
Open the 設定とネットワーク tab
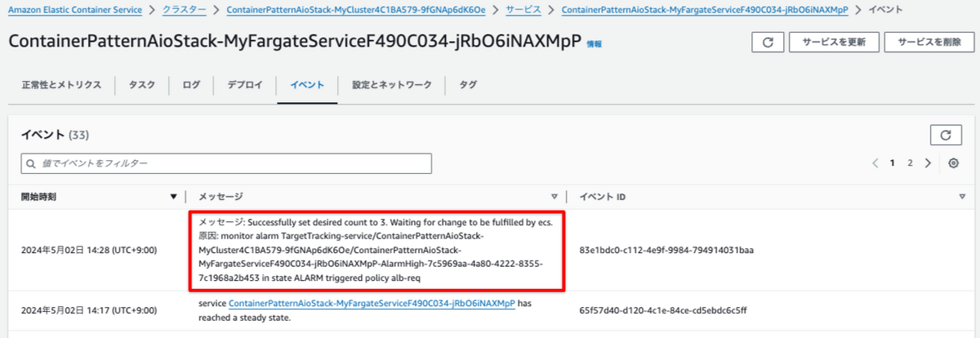coord(392,85)
